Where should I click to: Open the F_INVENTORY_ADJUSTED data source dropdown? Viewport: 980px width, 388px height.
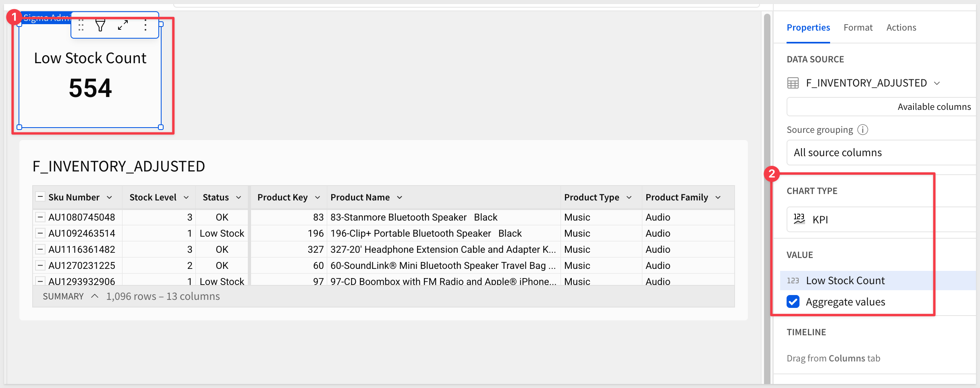point(937,83)
